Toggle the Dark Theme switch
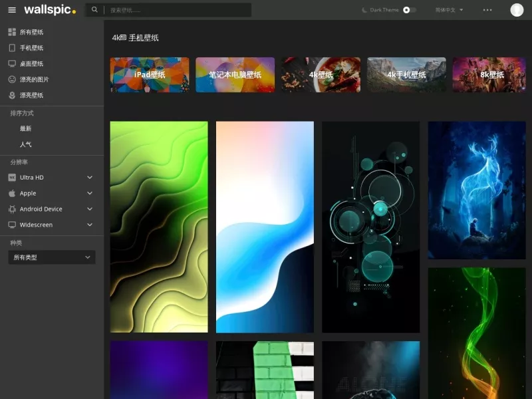 coord(409,10)
